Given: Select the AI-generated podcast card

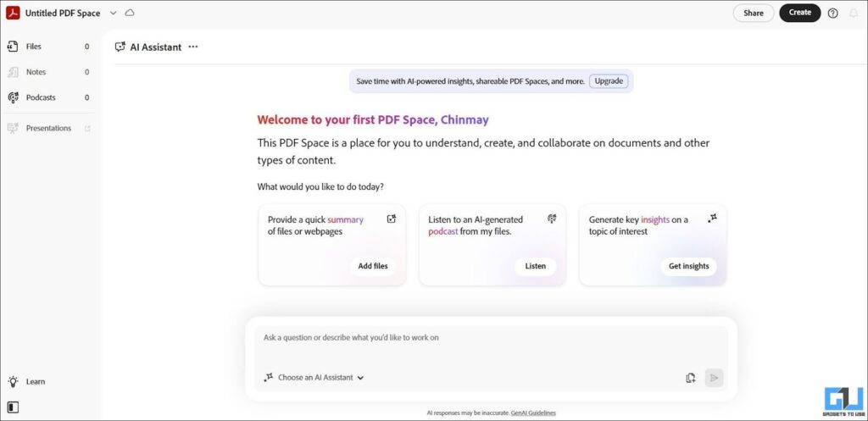Looking at the screenshot, I should pyautogui.click(x=492, y=245).
